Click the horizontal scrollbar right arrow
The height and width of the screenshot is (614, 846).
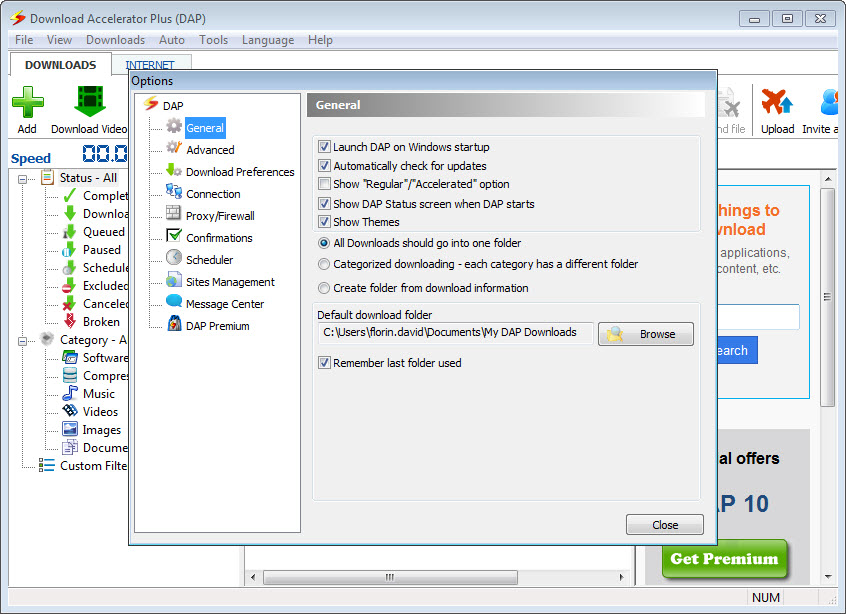[x=622, y=577]
